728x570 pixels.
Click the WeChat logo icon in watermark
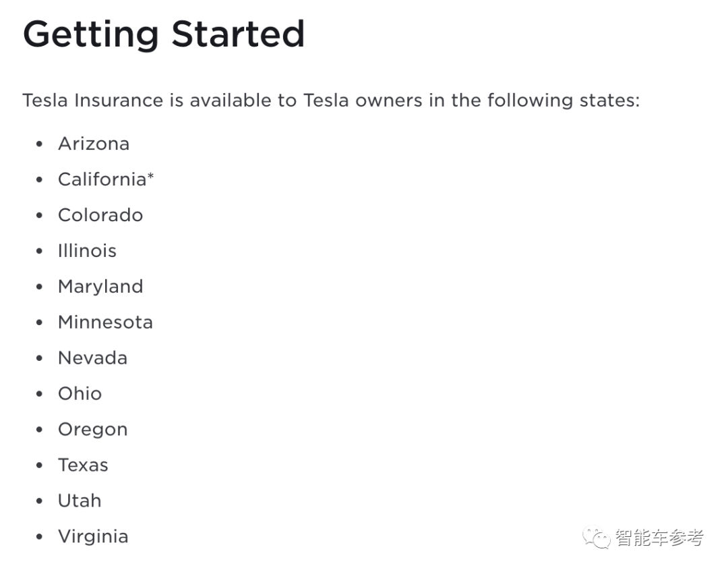(x=597, y=538)
